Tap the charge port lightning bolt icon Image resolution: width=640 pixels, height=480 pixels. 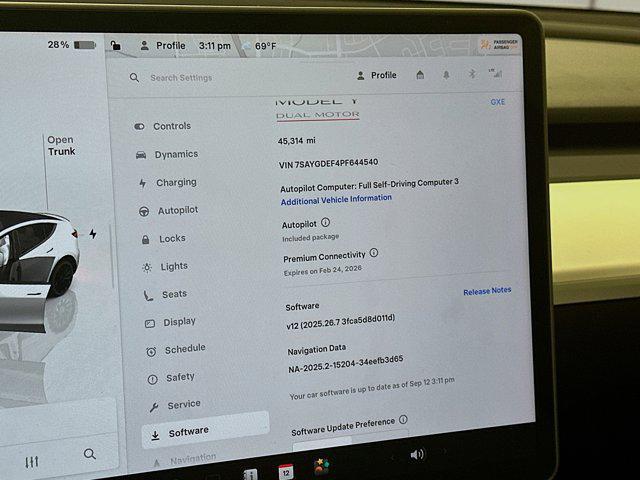coord(93,234)
